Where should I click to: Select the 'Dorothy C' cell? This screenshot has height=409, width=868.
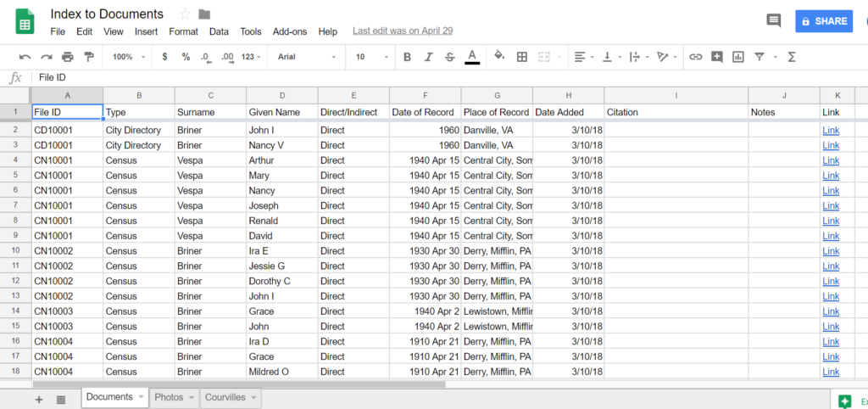tap(282, 281)
